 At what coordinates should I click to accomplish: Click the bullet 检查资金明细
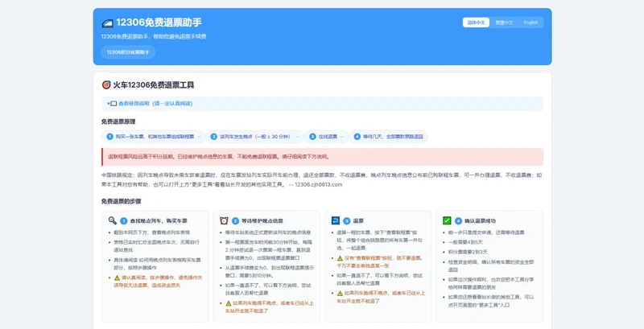pyautogui.click(x=491, y=265)
